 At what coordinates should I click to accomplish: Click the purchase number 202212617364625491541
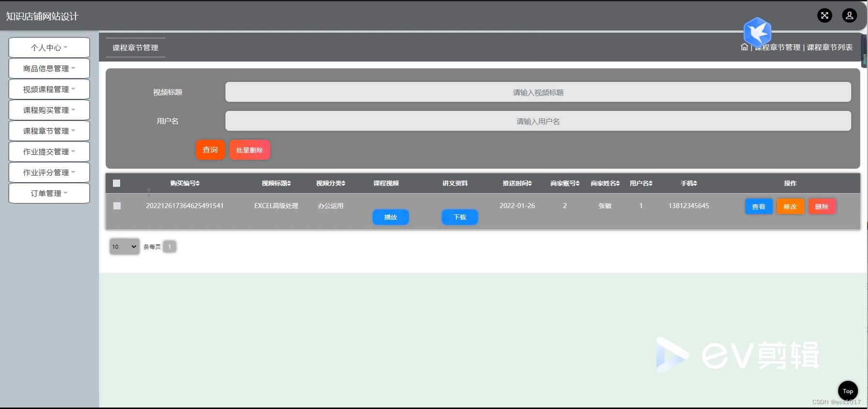(185, 206)
